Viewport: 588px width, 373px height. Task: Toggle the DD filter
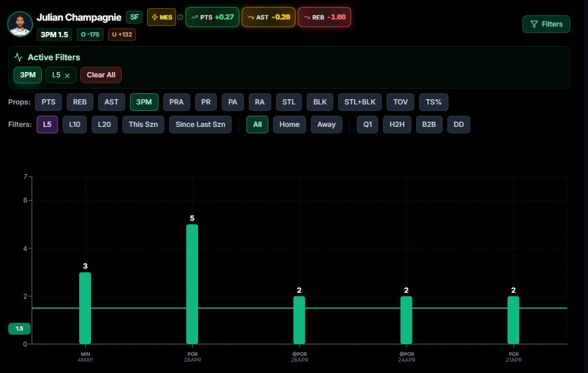pyautogui.click(x=459, y=125)
